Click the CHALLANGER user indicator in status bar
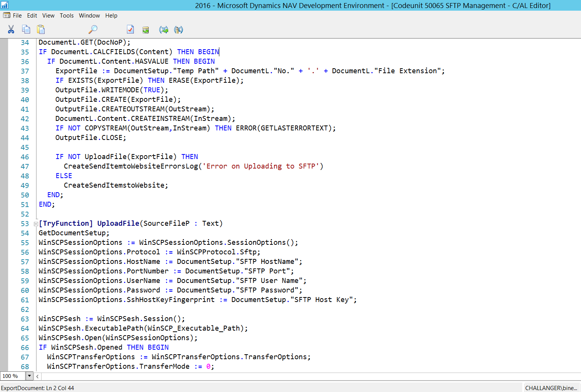This screenshot has width=581, height=392. (551, 388)
